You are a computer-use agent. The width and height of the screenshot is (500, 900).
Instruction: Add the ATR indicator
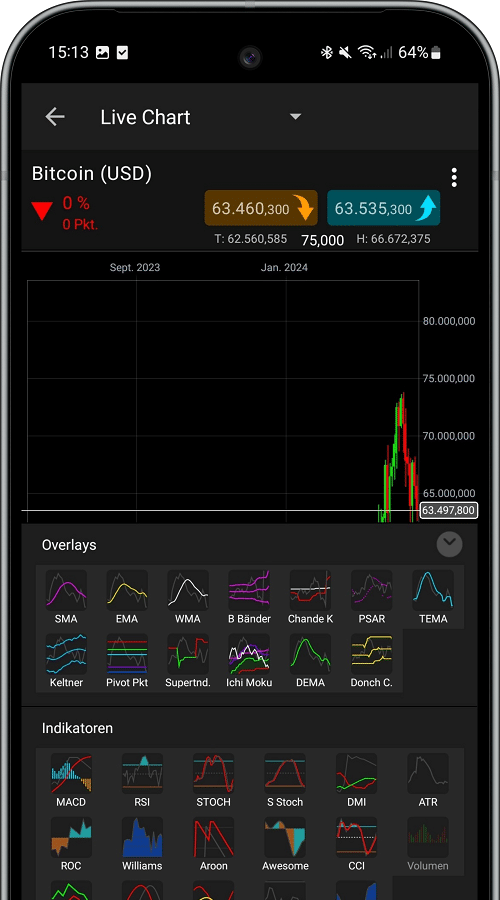click(x=428, y=780)
